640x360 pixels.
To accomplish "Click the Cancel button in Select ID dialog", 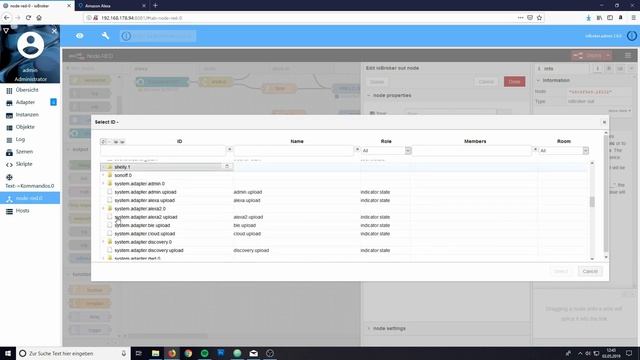I will (590, 271).
